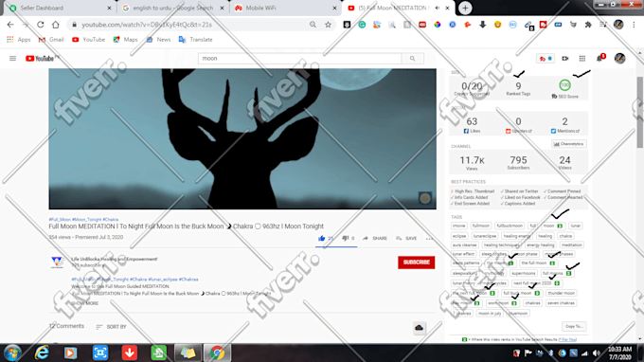644x362 pixels.
Task: Open the Apps bookmark
Action: click(19, 40)
